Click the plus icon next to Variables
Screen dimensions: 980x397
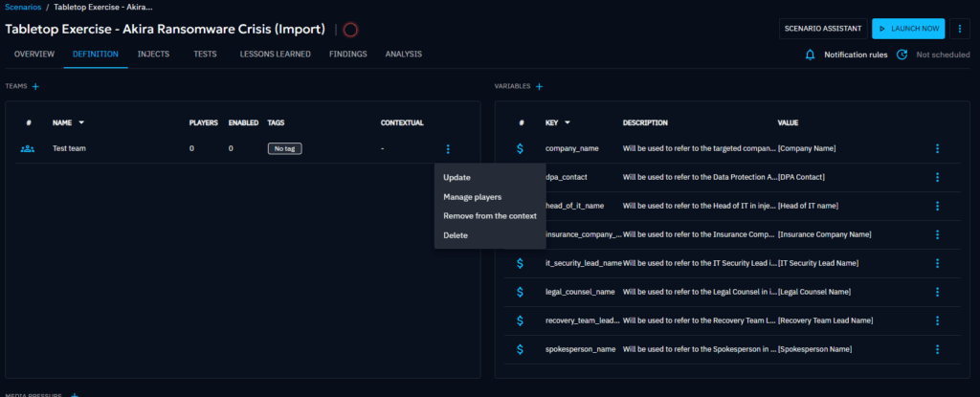click(x=539, y=87)
